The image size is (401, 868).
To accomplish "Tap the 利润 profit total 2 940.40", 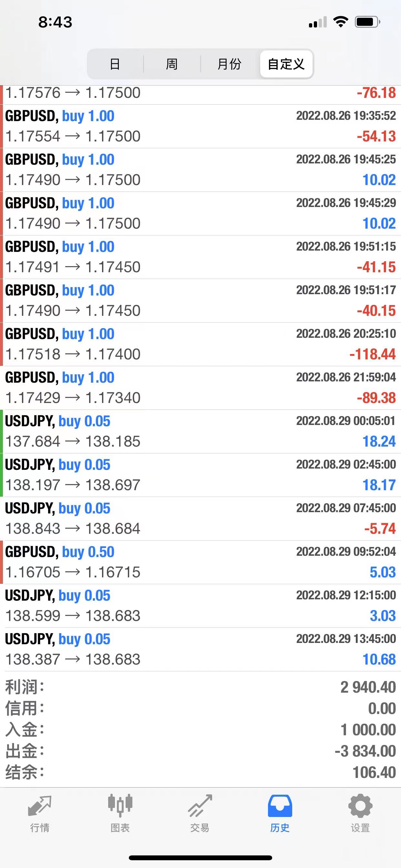I will point(368,687).
